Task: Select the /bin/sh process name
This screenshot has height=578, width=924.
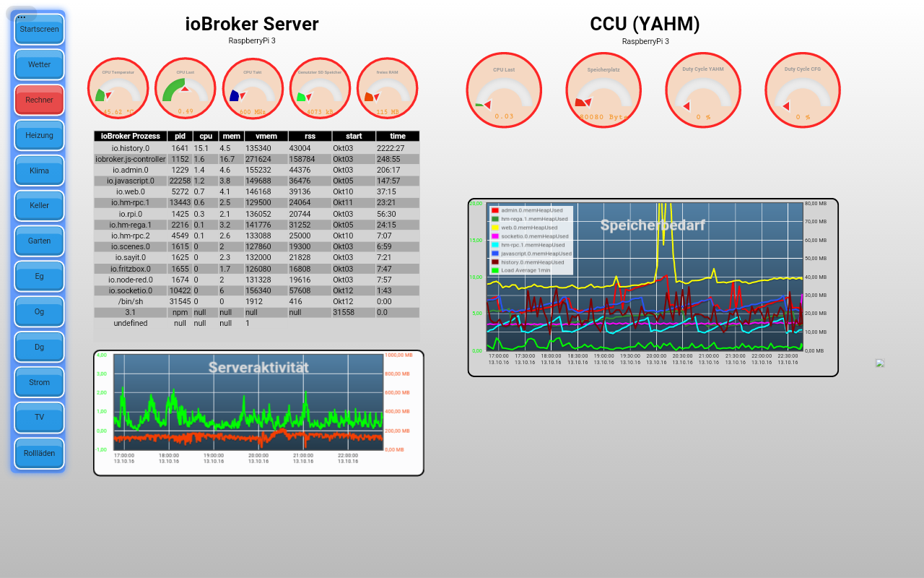Action: pyautogui.click(x=131, y=301)
